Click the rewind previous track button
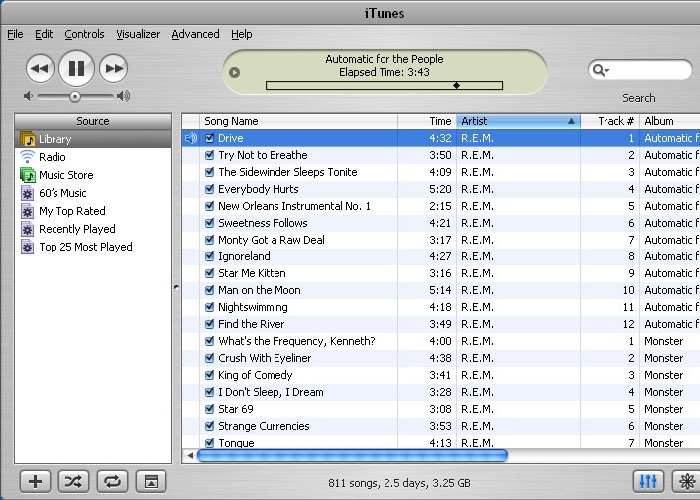This screenshot has height=500, width=700. [x=40, y=69]
